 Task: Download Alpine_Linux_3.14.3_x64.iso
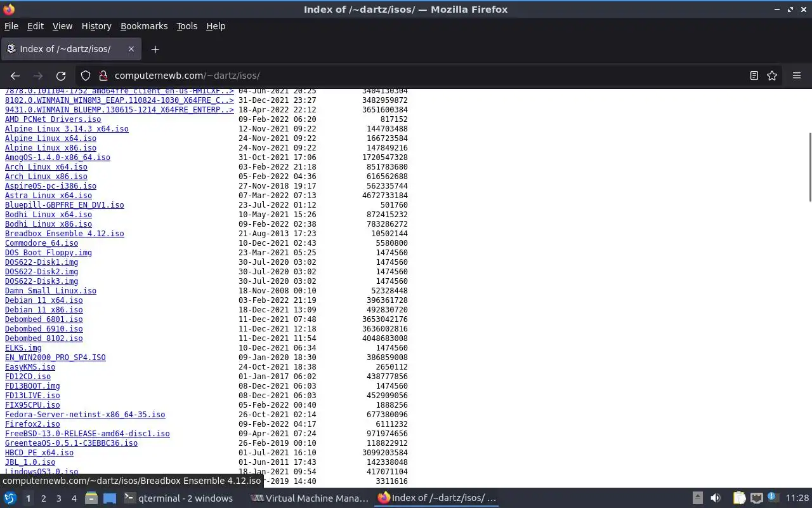tap(67, 129)
